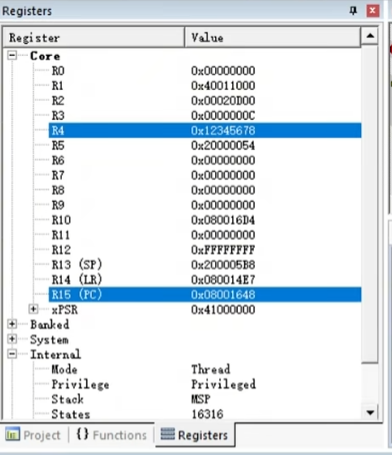Collapse the Core register group

tap(12, 55)
